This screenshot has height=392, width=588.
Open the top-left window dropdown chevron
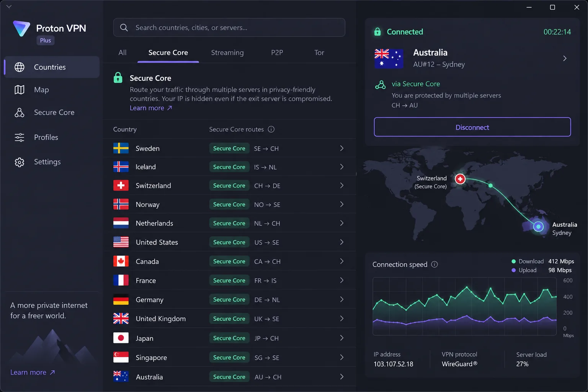[x=9, y=7]
